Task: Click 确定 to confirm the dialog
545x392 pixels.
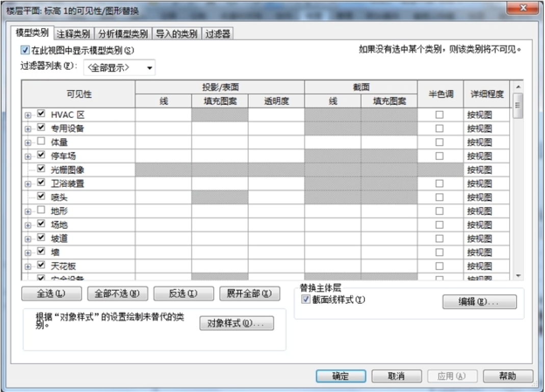Action: pos(341,376)
